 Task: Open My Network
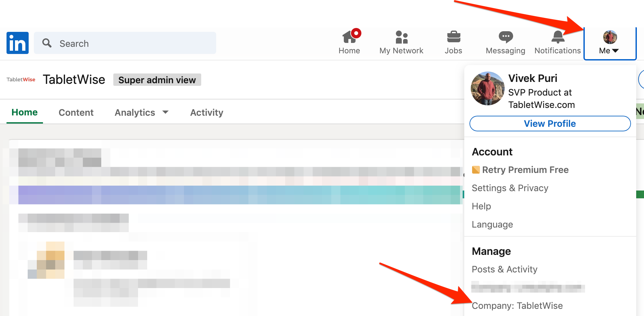point(401,42)
